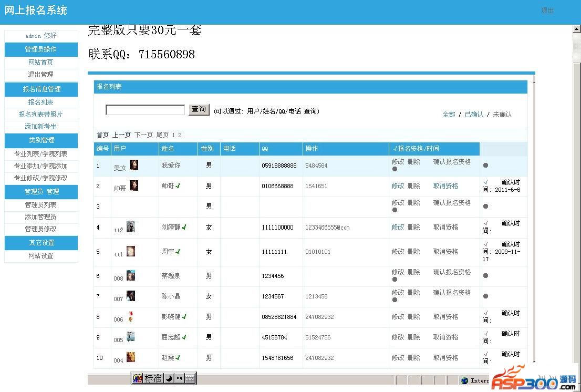Click 修改 in 陈小晶 row
Image resolution: width=581 pixels, height=392 pixels.
[x=398, y=293]
